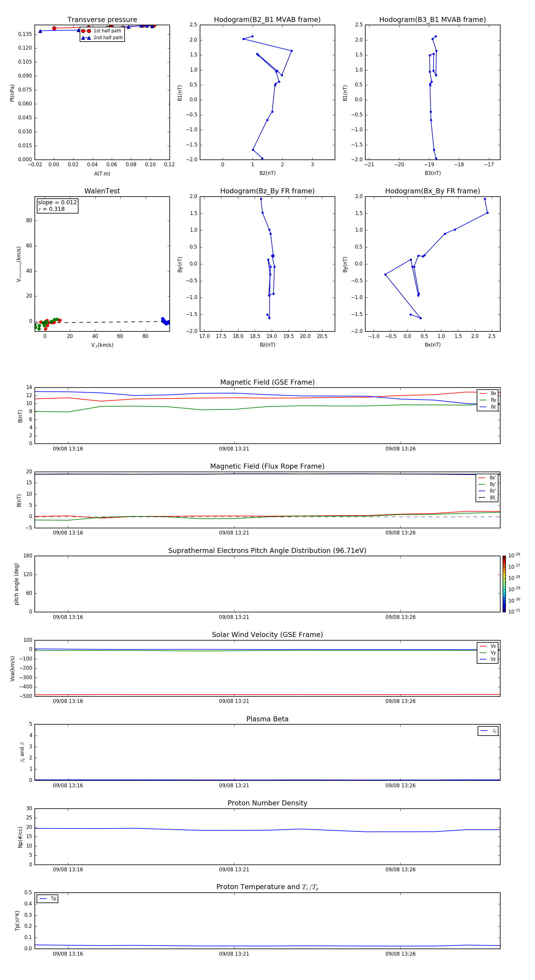Click the 'Proton Temperature and Te/Tp' title
This screenshot has width=535, height=980.
(x=267, y=887)
